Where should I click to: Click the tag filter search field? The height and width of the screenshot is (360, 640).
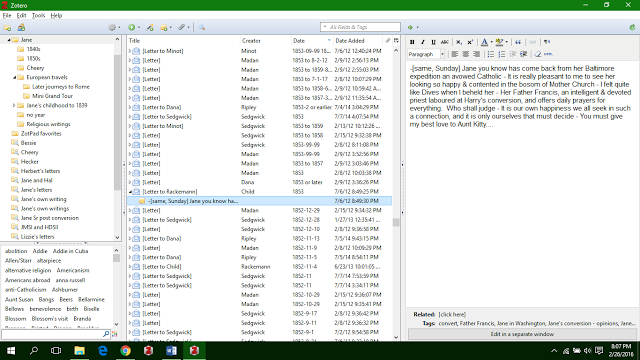56,334
